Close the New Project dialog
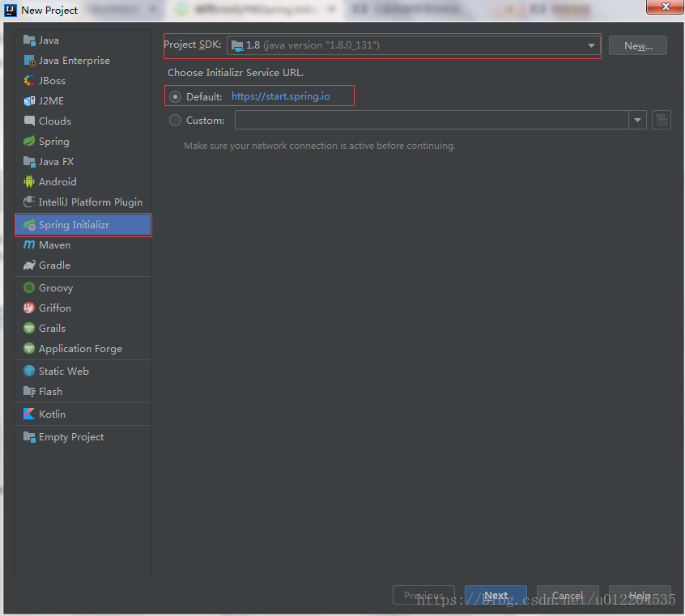The height and width of the screenshot is (616, 685). 665,6
